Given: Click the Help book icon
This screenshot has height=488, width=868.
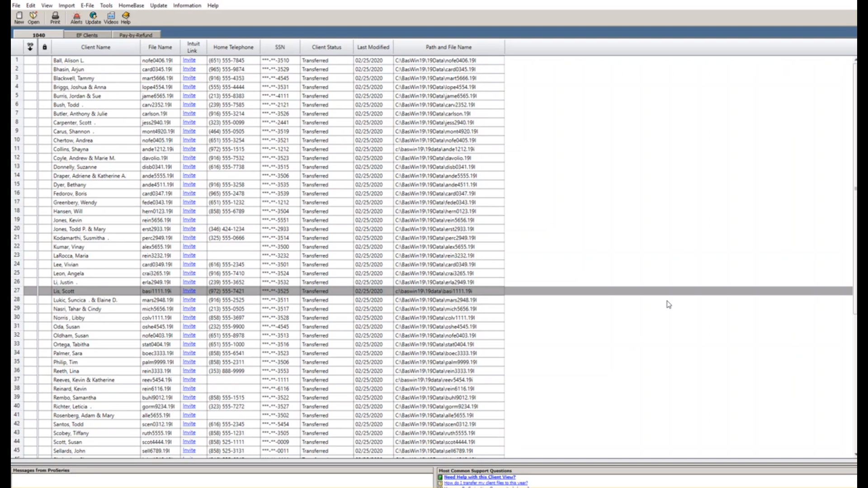Looking at the screenshot, I should coord(126,17).
